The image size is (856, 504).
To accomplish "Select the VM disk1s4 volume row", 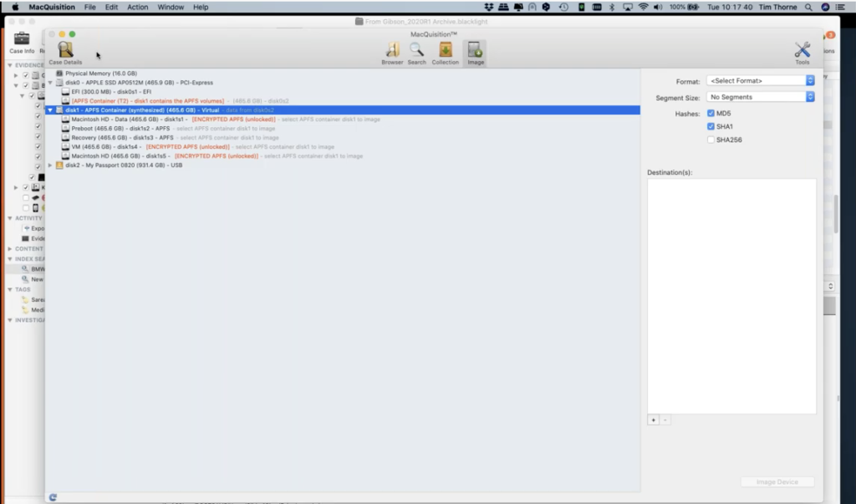I will coord(343,146).
